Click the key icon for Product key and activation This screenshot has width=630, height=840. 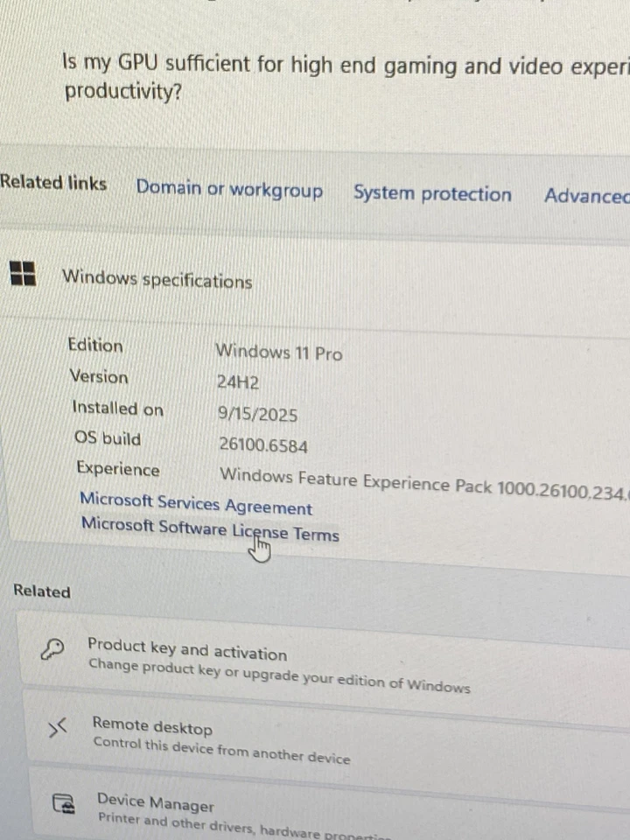coord(52,649)
